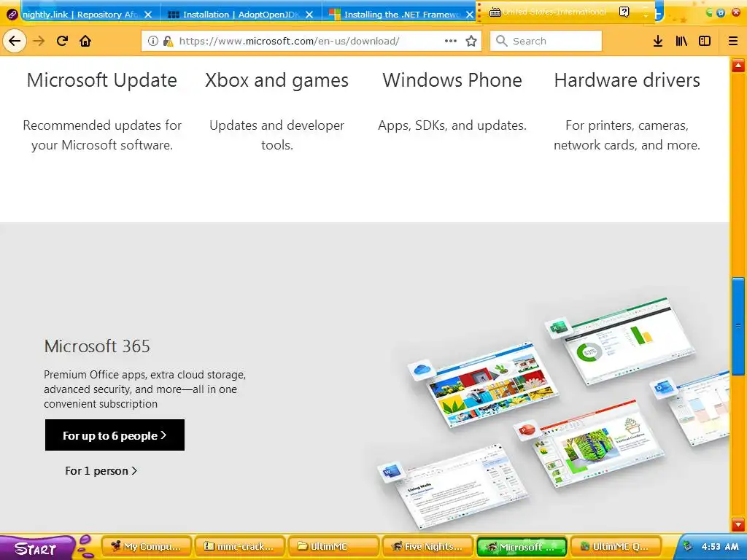
Task: Reload the current page
Action: click(63, 41)
